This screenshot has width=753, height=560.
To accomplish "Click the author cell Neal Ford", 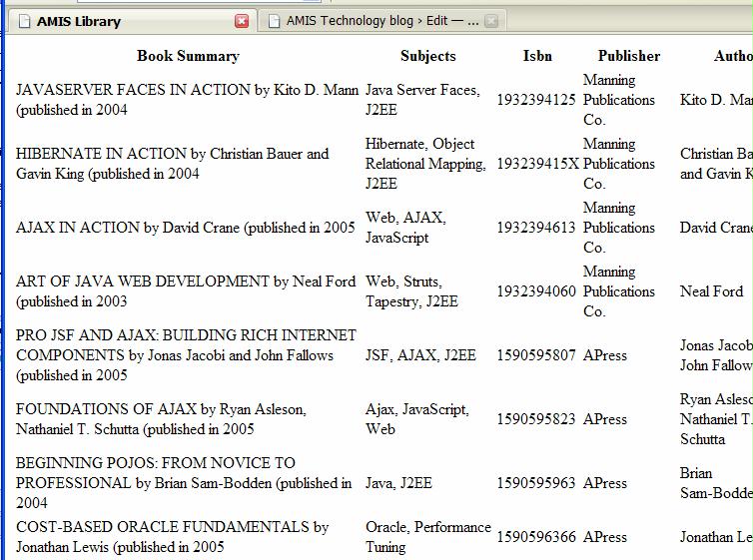I will [711, 291].
